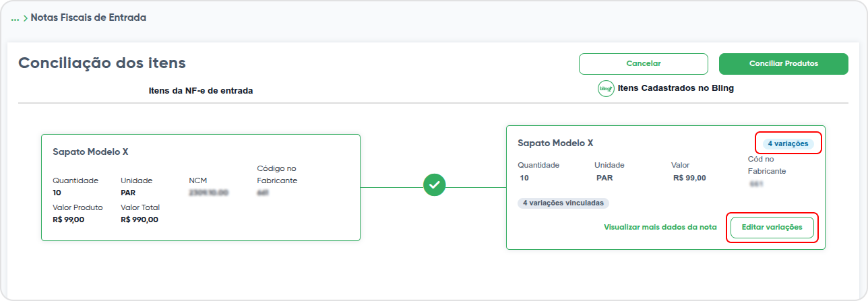Open Notas Fiscais de Entrada breadcrumb
The image size is (868, 301).
(88, 18)
